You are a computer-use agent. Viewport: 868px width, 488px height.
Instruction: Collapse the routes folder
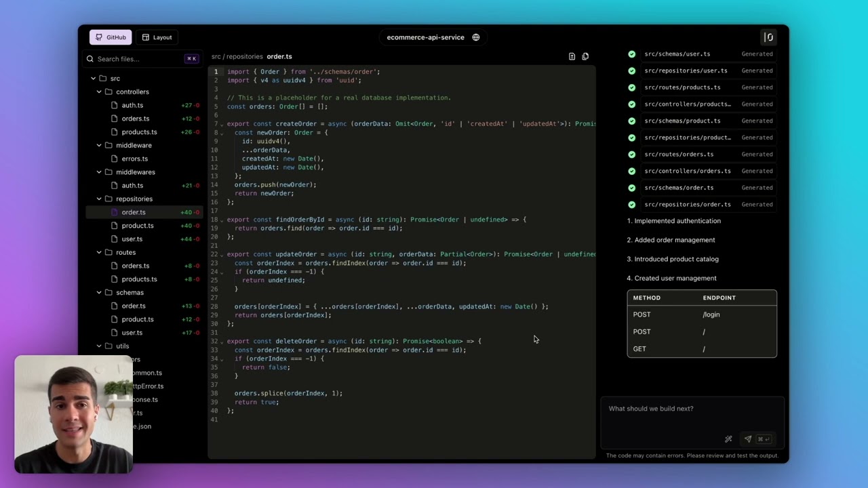99,252
